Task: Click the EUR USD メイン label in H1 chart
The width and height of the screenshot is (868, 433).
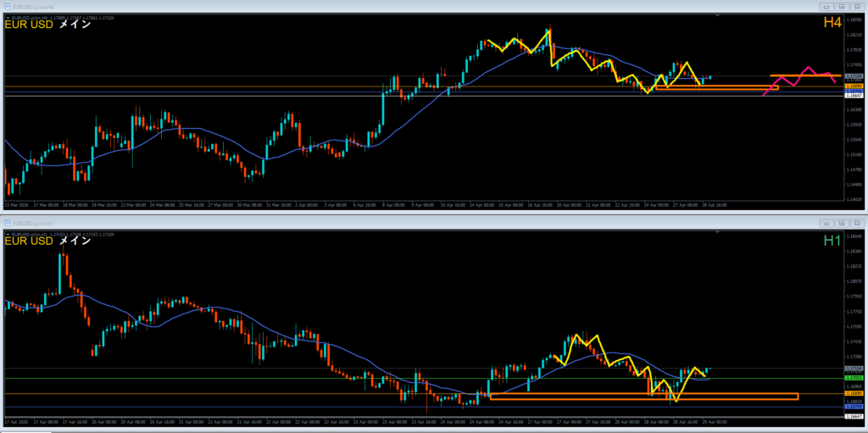Action: click(47, 241)
